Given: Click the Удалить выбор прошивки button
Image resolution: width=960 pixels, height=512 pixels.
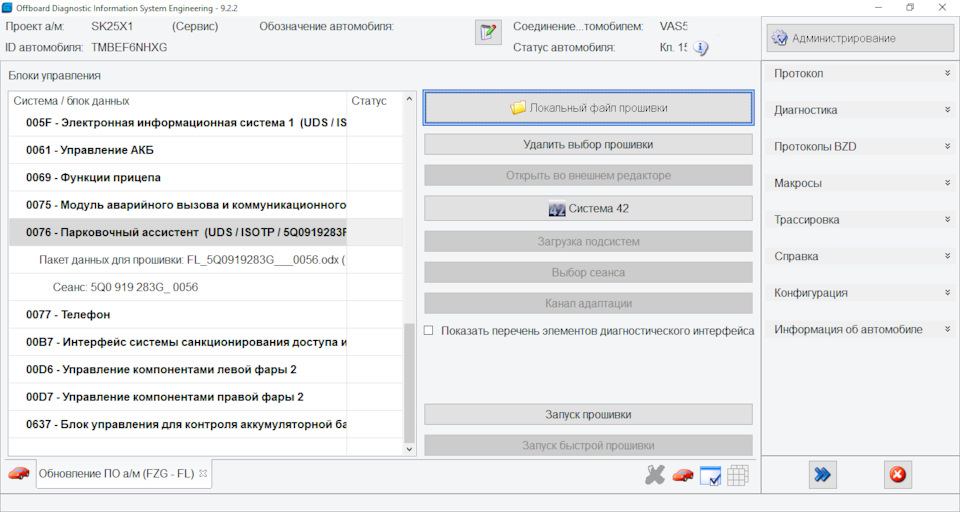Looking at the screenshot, I should click(588, 145).
